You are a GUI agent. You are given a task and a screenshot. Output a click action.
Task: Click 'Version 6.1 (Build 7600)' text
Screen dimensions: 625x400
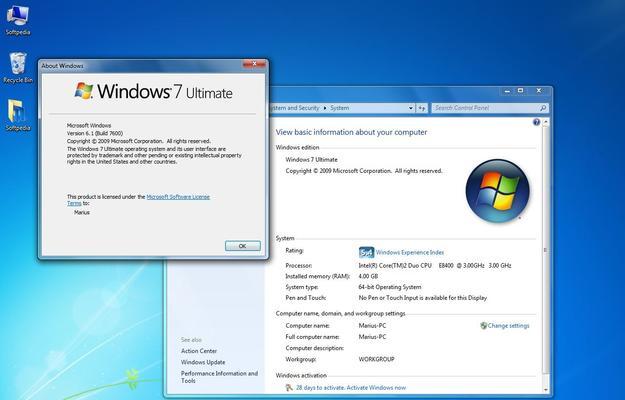pos(95,133)
